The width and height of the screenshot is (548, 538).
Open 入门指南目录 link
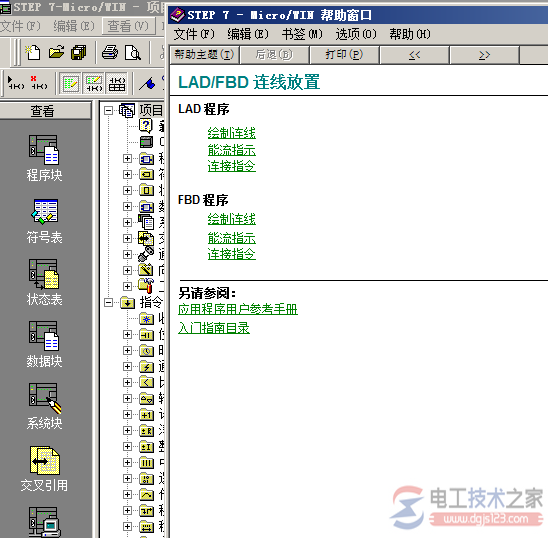214,328
